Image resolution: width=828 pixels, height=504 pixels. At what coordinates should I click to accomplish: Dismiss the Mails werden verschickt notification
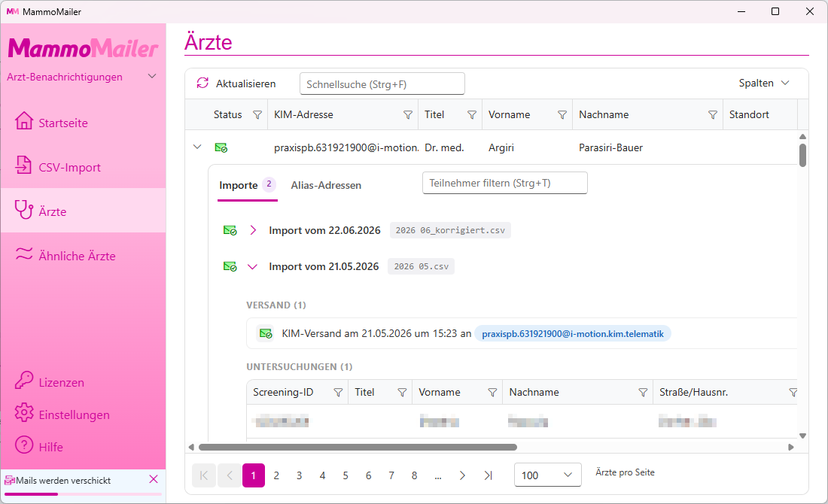(x=154, y=479)
